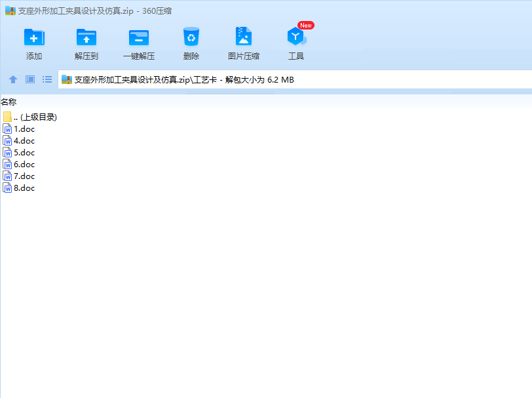Click the archive path address field
532x398 pixels.
(x=295, y=79)
